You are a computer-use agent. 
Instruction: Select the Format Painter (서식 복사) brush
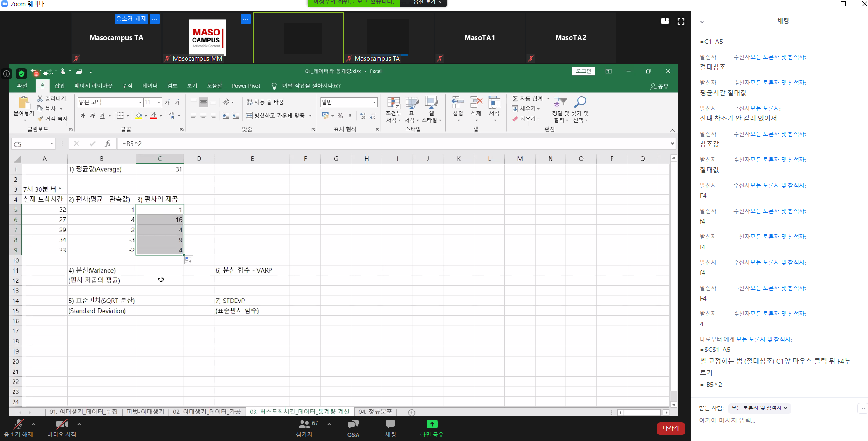click(x=41, y=119)
